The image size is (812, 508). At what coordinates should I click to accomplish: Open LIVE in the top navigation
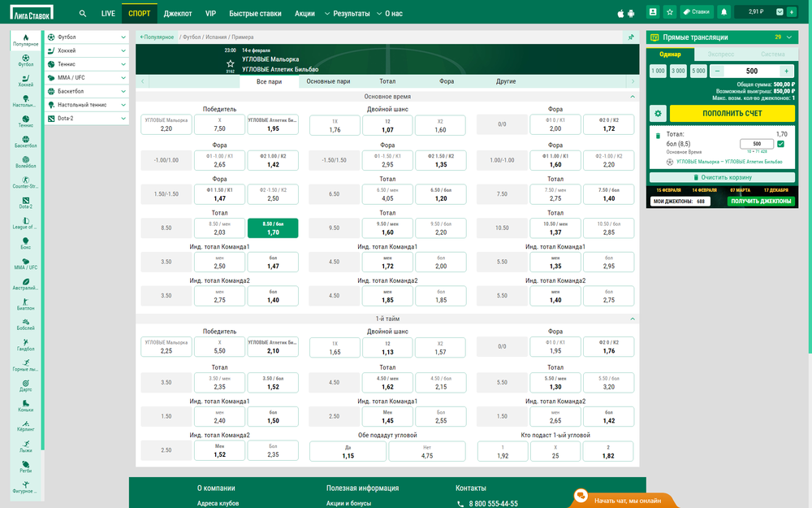108,14
